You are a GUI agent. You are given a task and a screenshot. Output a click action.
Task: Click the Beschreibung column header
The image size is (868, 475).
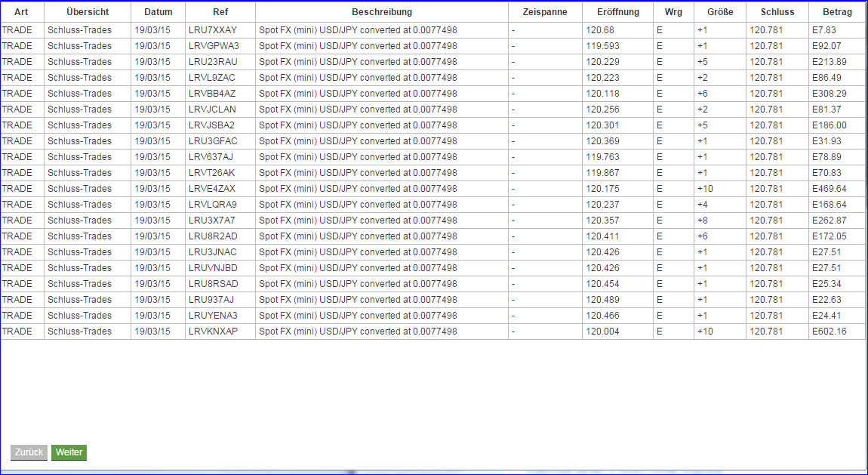tap(381, 11)
